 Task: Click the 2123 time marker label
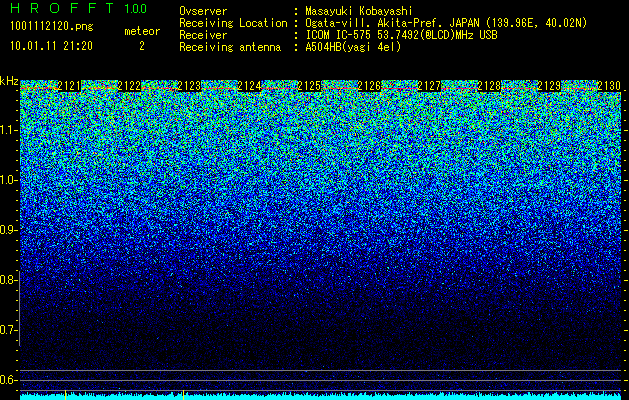189,86
